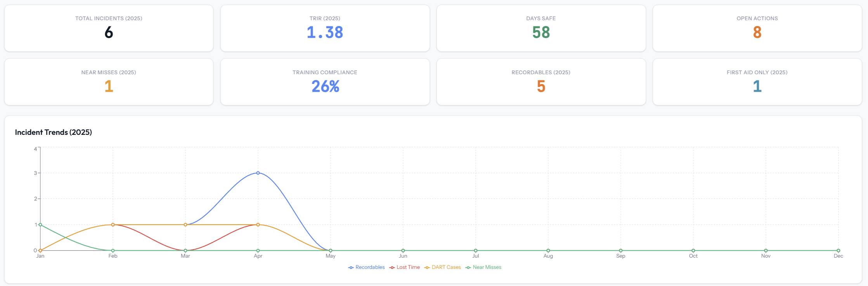Click the TRIR value 1.38
The width and height of the screenshot is (868, 286).
[325, 32]
